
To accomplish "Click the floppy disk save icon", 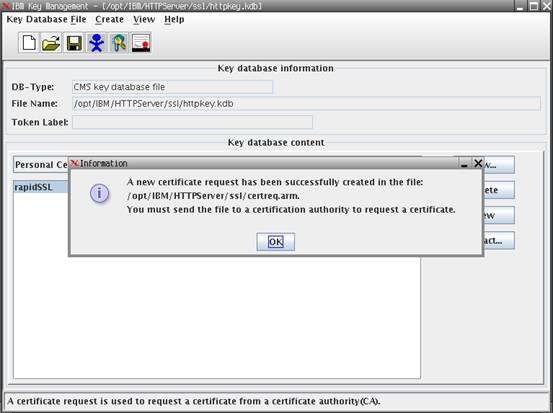I will pyautogui.click(x=74, y=43).
